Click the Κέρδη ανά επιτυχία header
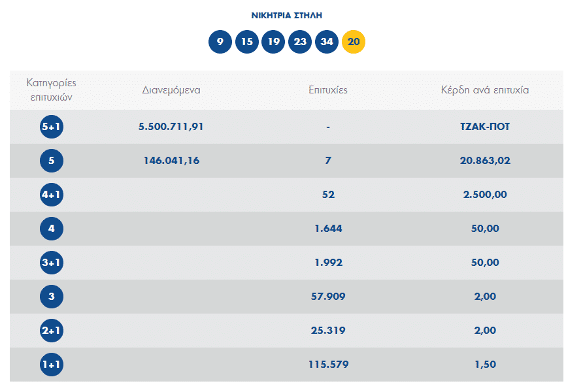 [484, 90]
